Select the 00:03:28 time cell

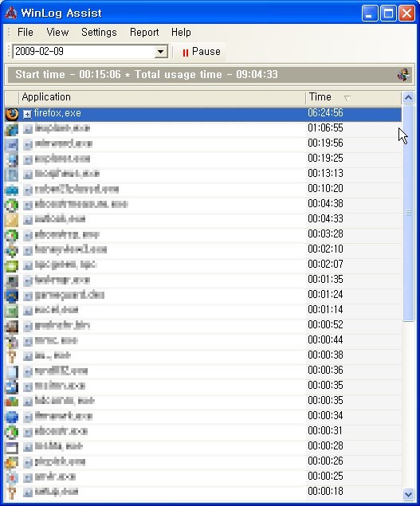[x=325, y=234]
